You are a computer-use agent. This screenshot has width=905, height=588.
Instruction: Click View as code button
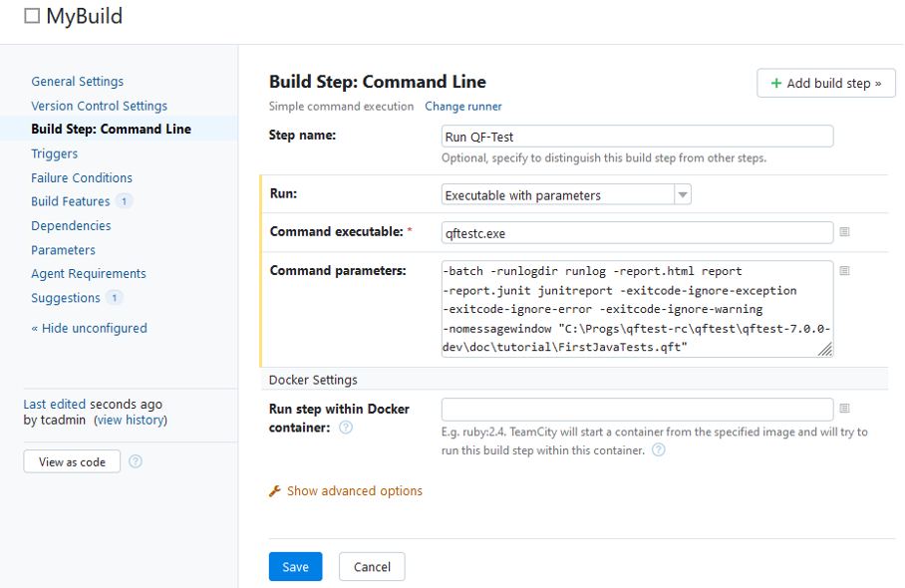[x=72, y=461]
